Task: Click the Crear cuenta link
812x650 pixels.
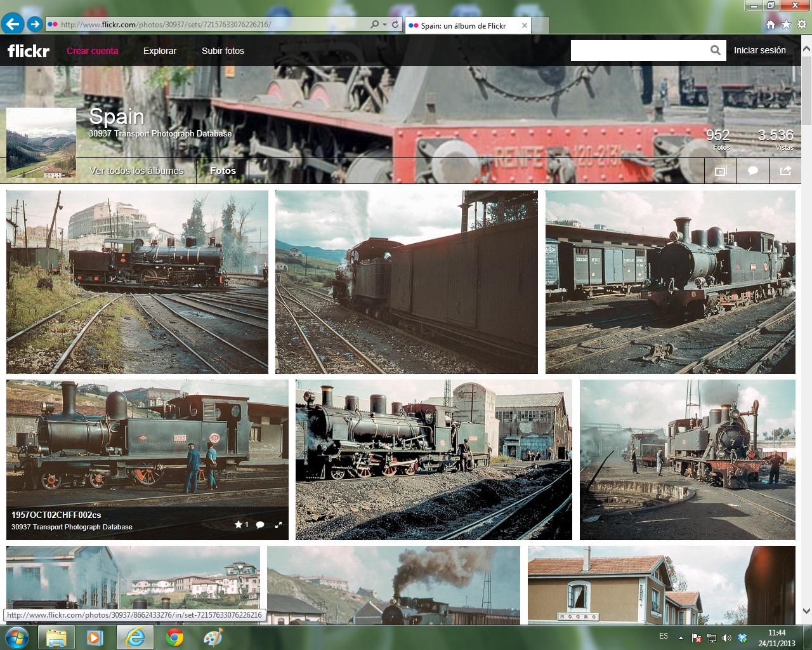Action: tap(93, 51)
